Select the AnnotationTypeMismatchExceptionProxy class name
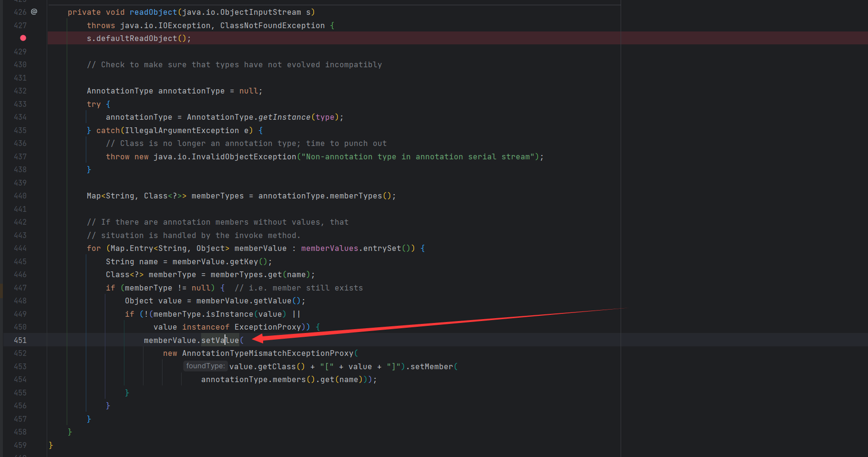Screen dimensions: 868x457 pyautogui.click(x=267, y=353)
